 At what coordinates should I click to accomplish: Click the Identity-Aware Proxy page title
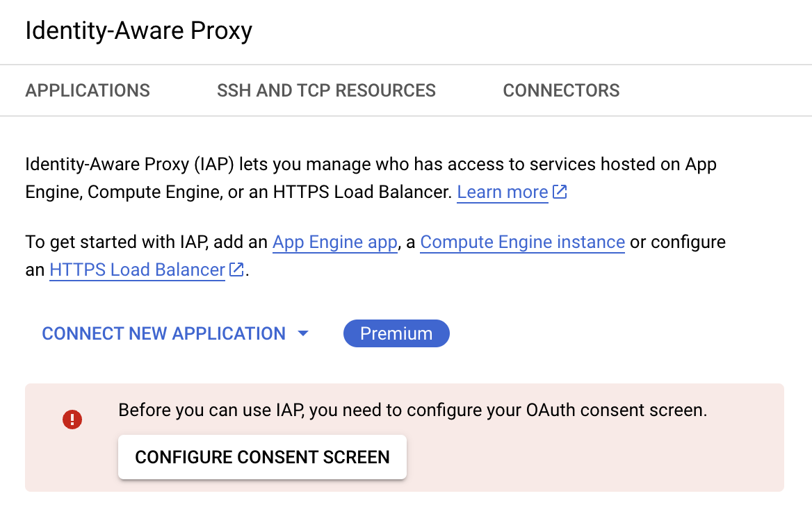coord(139,31)
